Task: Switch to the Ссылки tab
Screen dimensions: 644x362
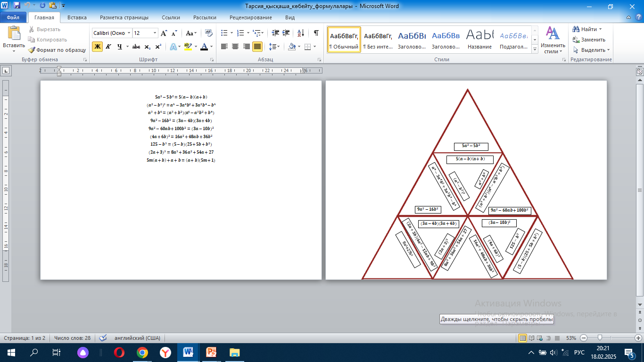Action: coord(171,17)
